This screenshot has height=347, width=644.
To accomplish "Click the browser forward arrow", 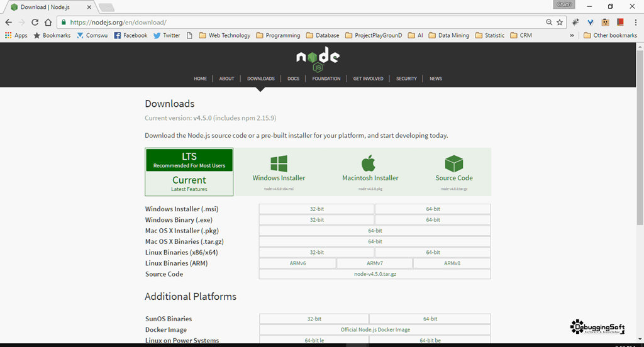I will [22, 22].
